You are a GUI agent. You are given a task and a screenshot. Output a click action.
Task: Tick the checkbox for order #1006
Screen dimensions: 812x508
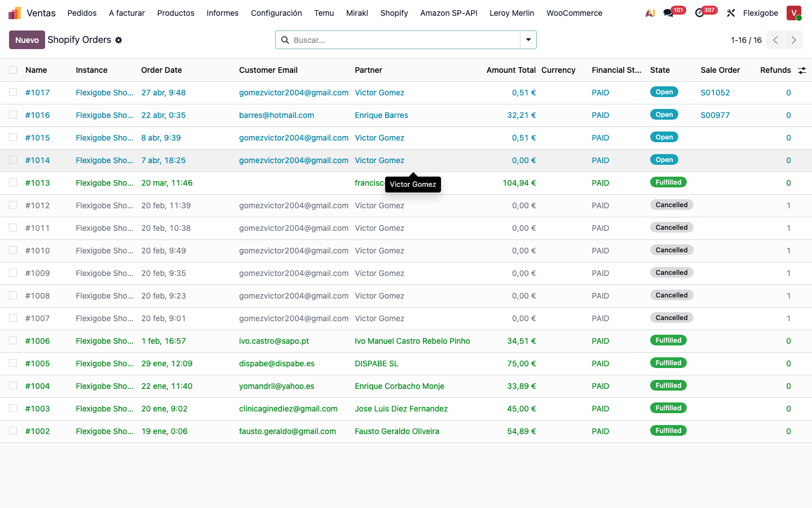click(x=13, y=340)
